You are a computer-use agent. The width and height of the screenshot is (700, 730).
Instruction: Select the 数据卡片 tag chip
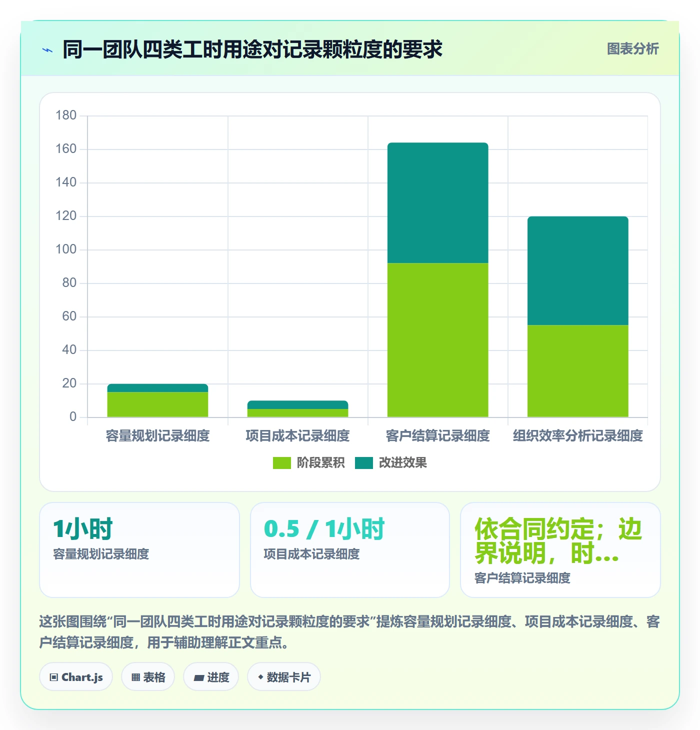pyautogui.click(x=284, y=677)
